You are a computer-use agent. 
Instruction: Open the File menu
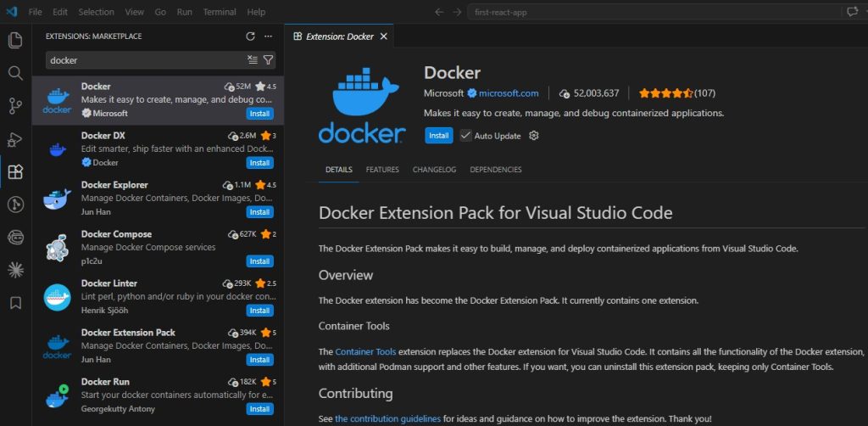pos(35,12)
